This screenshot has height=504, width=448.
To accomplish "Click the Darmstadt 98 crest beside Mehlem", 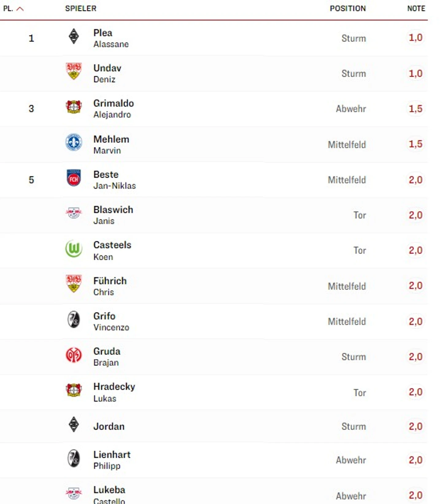I will tap(74, 143).
